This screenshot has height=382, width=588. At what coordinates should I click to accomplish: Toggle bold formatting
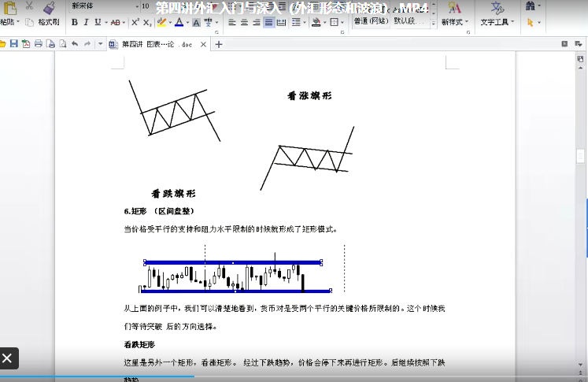click(75, 23)
